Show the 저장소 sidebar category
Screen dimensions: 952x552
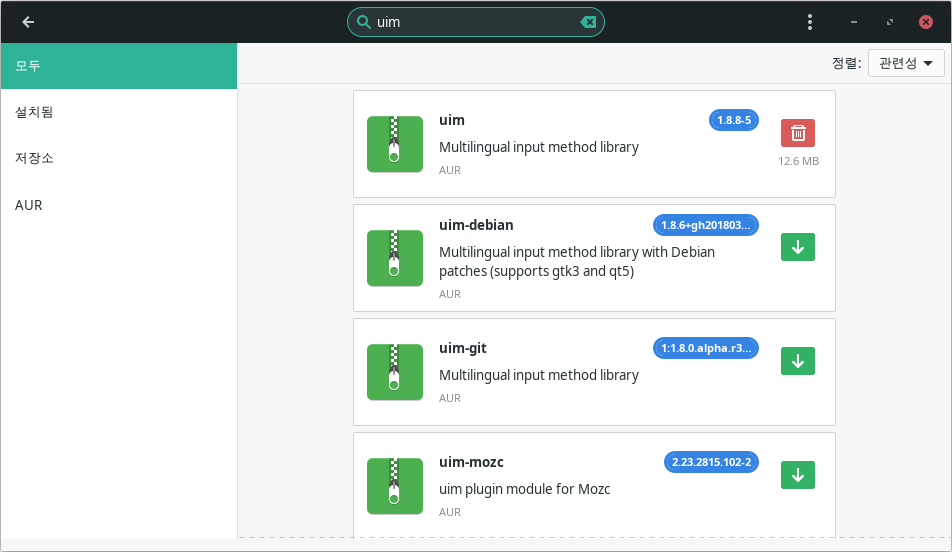(118, 158)
